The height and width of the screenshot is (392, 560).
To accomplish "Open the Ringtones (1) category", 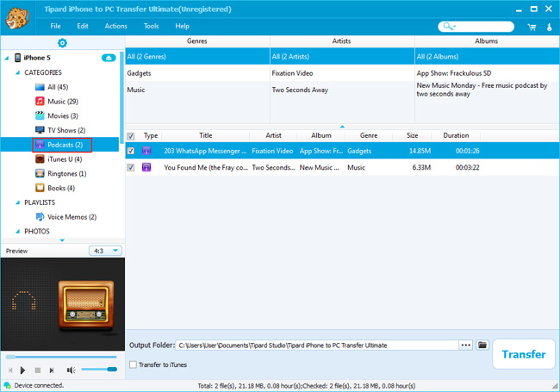I will tap(61, 173).
